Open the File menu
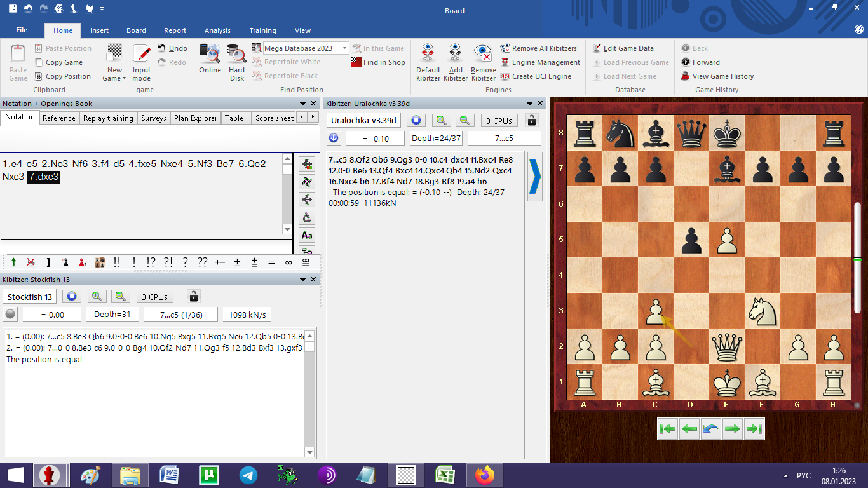This screenshot has height=488, width=868. click(x=22, y=30)
